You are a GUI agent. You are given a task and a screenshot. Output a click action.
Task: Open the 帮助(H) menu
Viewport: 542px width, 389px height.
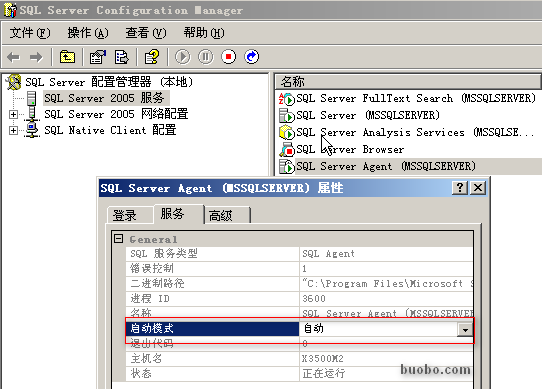point(204,33)
